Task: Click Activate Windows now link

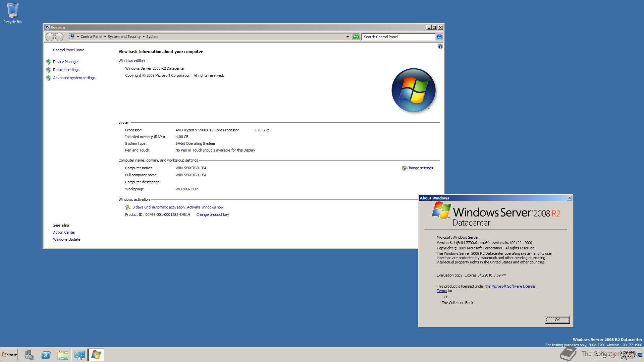Action: (x=205, y=207)
